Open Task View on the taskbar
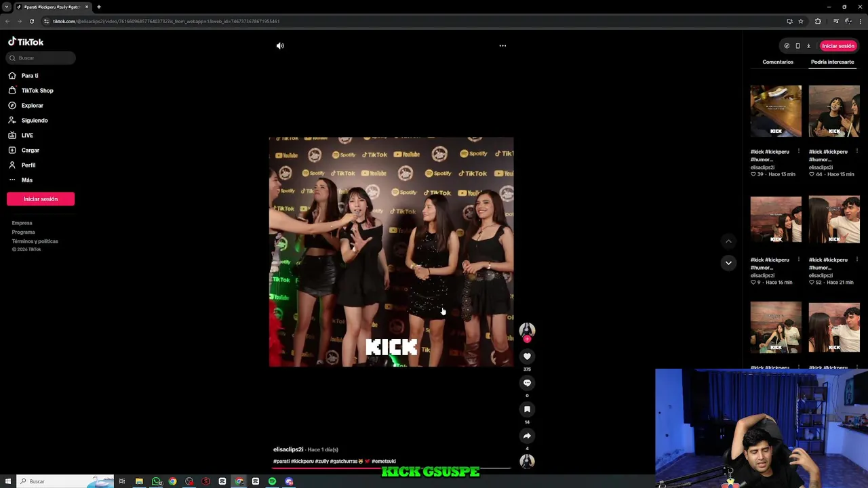The width and height of the screenshot is (868, 488). click(122, 481)
